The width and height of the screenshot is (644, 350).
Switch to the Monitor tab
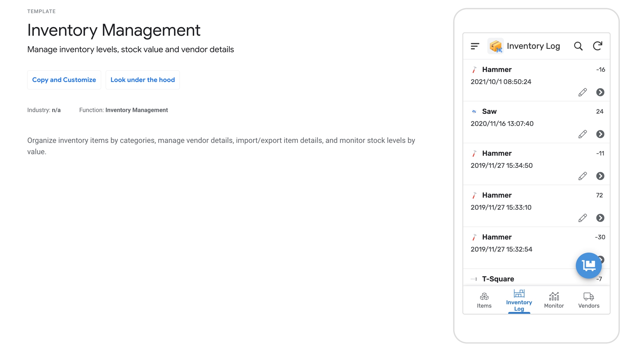[x=554, y=300]
